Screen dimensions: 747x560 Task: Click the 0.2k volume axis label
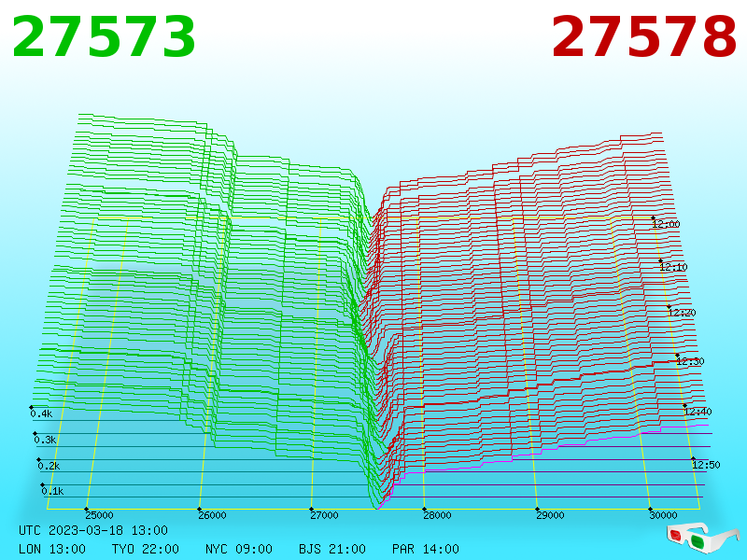(49, 466)
